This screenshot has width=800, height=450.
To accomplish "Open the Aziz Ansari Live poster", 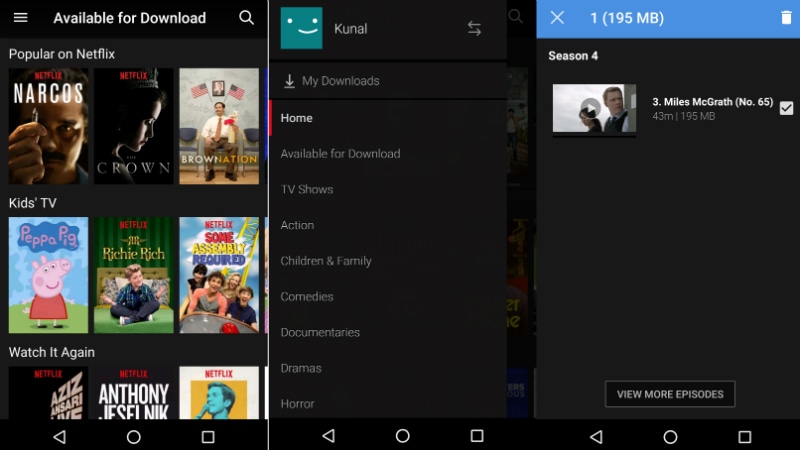I will (x=48, y=392).
